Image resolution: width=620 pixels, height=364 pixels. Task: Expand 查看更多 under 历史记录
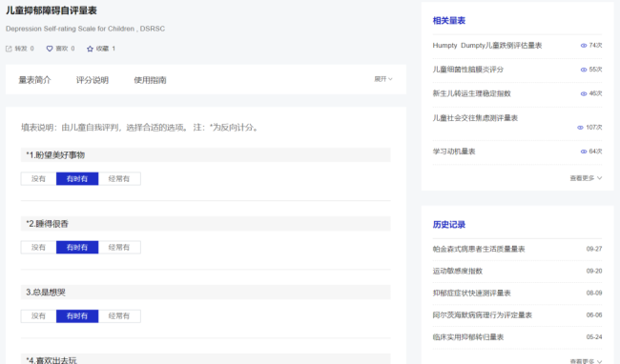coord(586,361)
